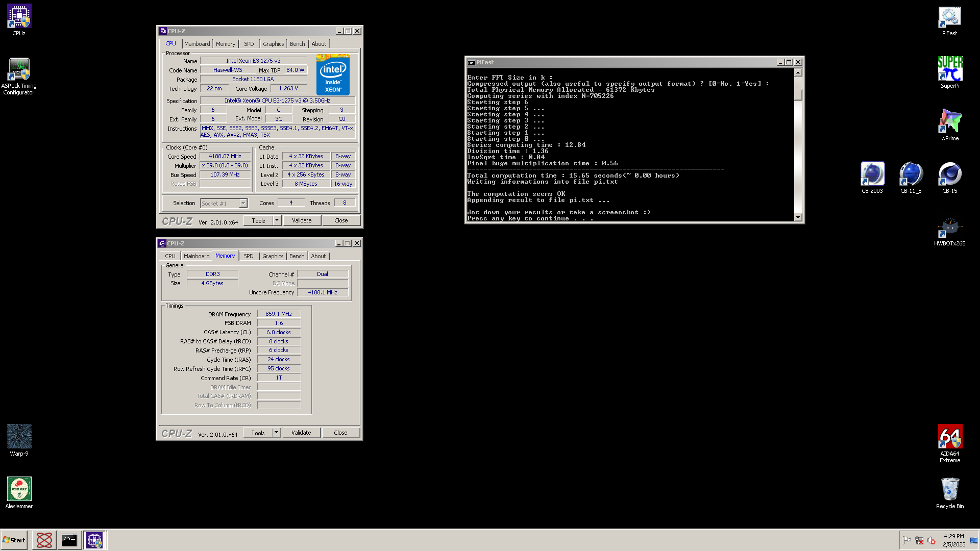Open the CPUz desktop shortcut

(x=19, y=20)
